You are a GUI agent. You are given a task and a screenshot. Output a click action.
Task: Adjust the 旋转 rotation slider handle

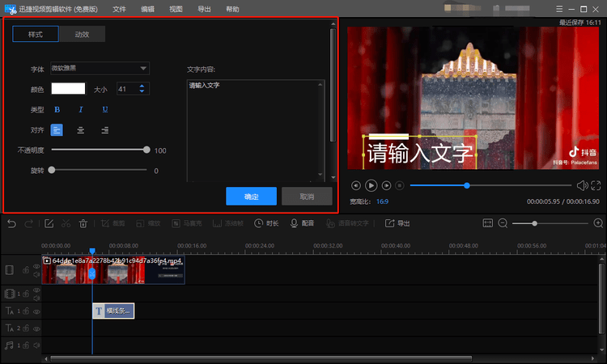[52, 170]
